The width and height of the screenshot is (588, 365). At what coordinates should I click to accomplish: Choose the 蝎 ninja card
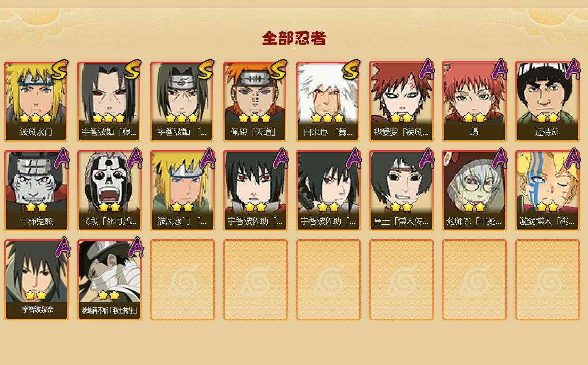tap(474, 101)
